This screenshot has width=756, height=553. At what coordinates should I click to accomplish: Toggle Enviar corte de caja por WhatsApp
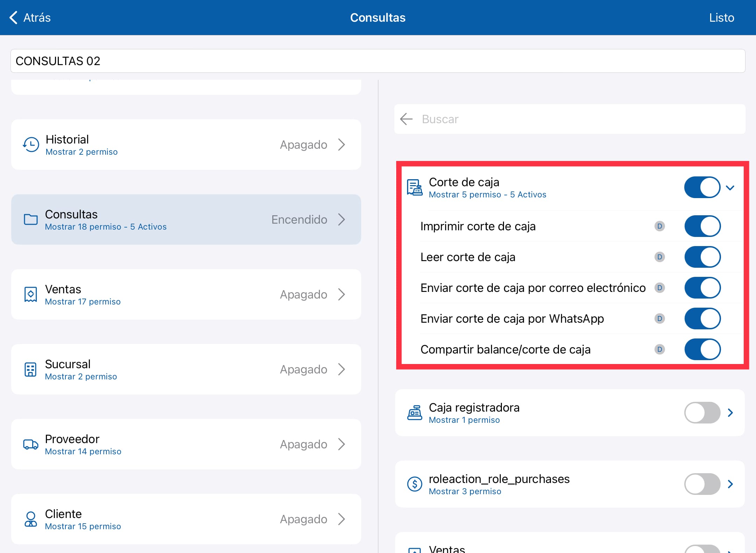tap(702, 318)
